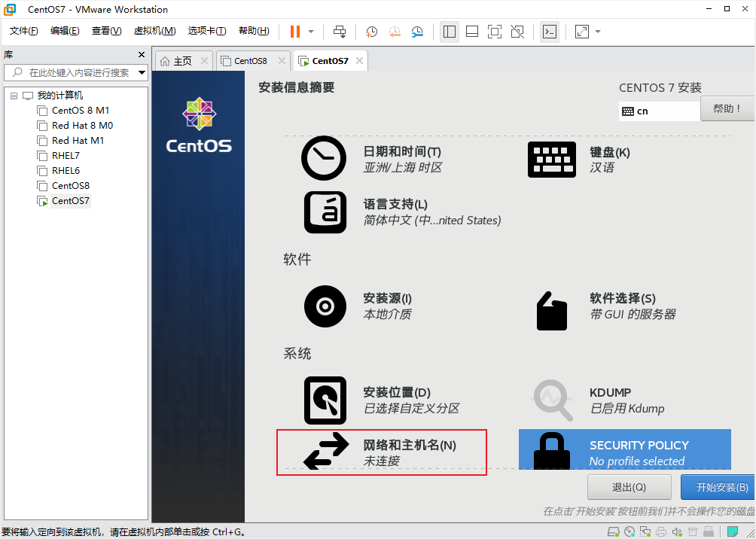Click the revert to snapshot icon

tap(395, 32)
